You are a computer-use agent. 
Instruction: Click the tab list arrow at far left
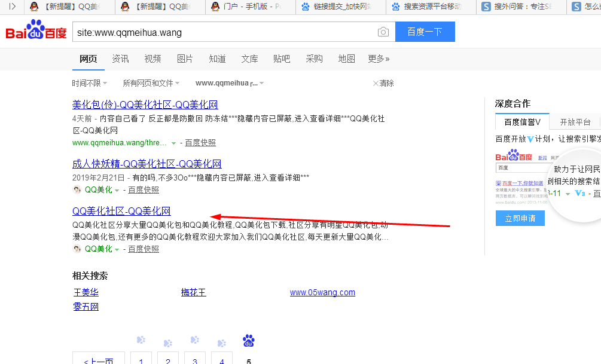click(x=12, y=7)
